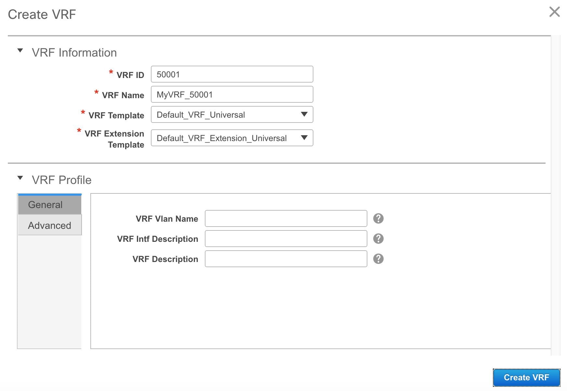Click the VRF Description input
Screen dimensions: 567x392
point(286,259)
